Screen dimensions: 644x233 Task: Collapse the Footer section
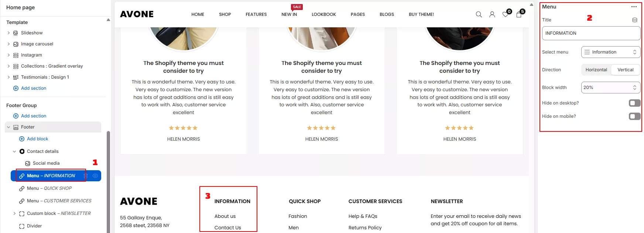point(8,127)
